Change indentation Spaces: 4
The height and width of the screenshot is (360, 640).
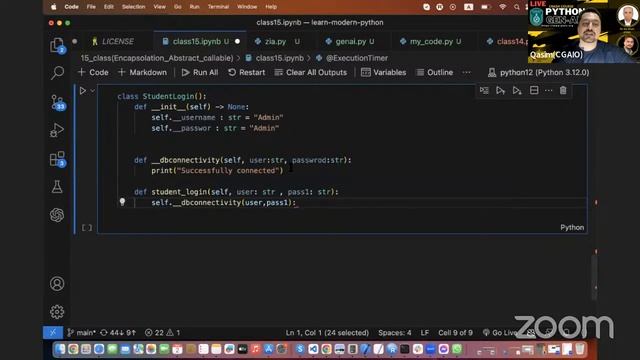[395, 333]
